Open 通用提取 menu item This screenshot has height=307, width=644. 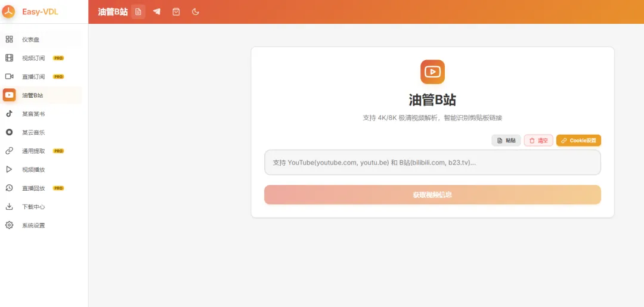tap(41, 151)
